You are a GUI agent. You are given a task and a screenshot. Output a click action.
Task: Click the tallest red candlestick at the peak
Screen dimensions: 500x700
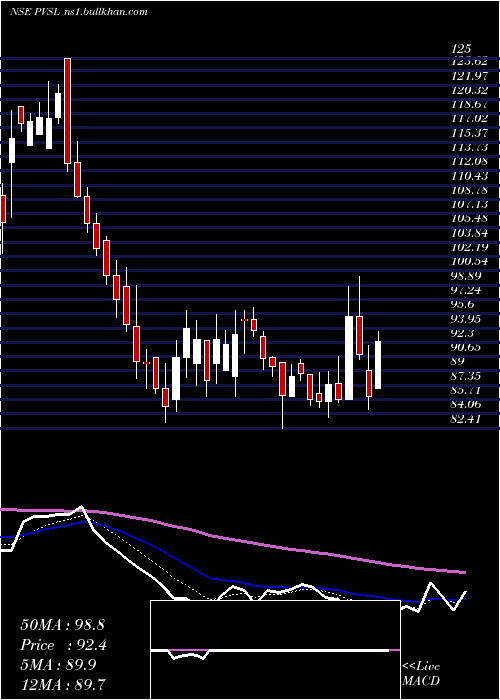coord(67,111)
